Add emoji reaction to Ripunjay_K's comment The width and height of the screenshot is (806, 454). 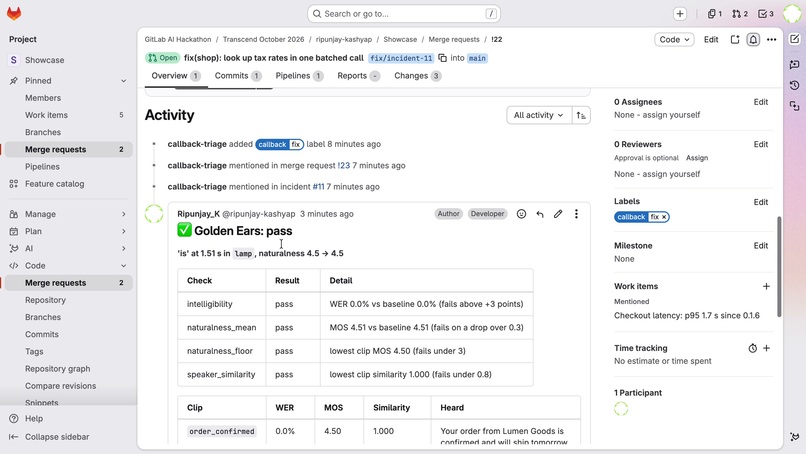[x=521, y=214]
